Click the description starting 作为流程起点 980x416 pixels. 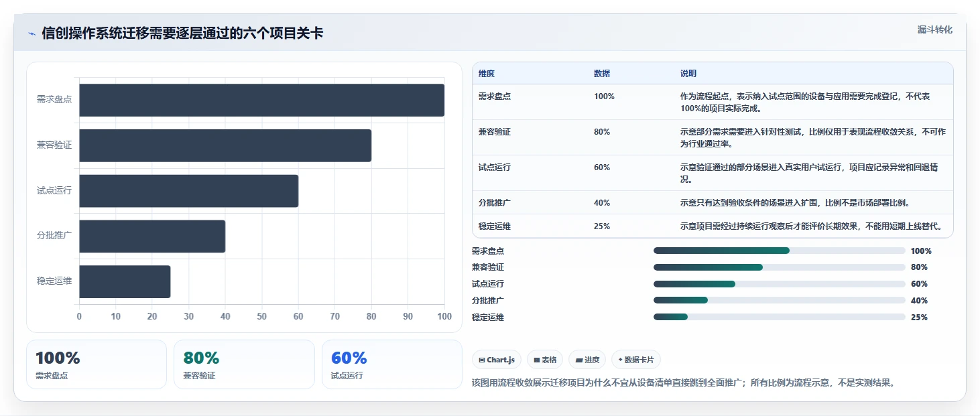[x=805, y=102]
